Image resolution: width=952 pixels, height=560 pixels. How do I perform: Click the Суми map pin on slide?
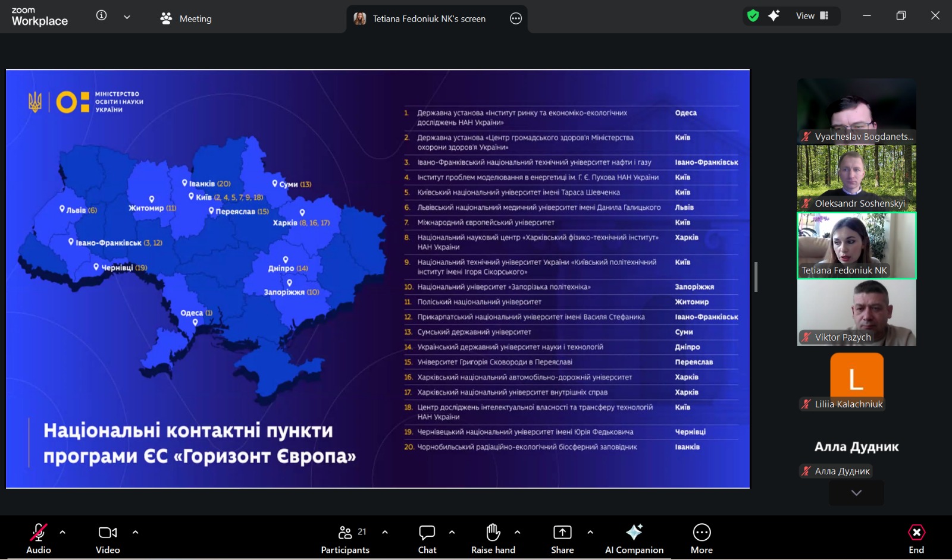click(x=275, y=184)
